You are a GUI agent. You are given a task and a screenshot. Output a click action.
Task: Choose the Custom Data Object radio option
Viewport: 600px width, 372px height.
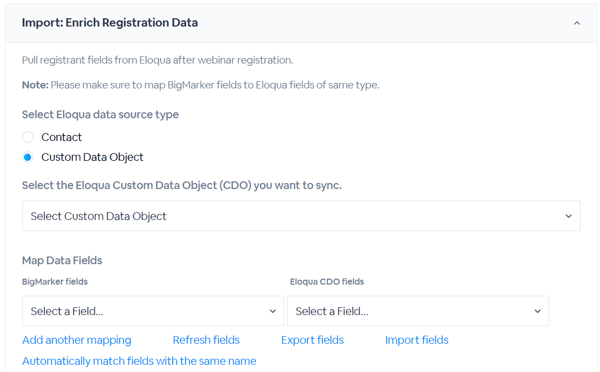click(28, 157)
